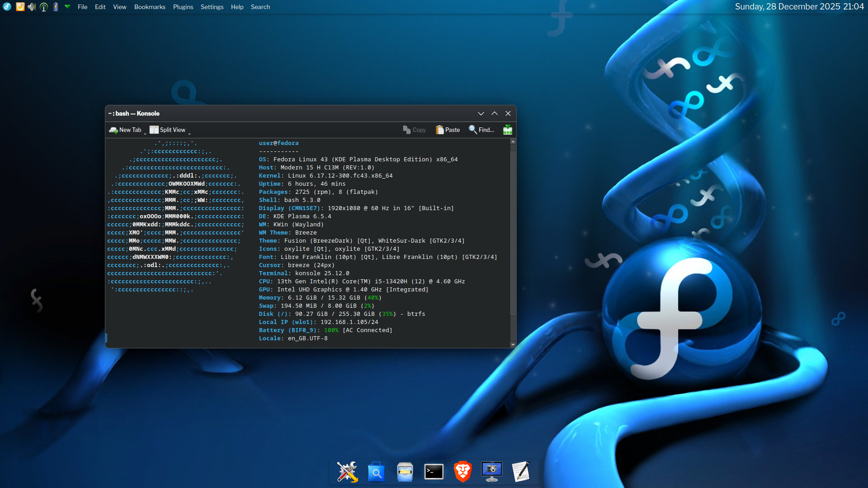
Task: Open the Settings menu in menu bar
Action: [x=212, y=7]
